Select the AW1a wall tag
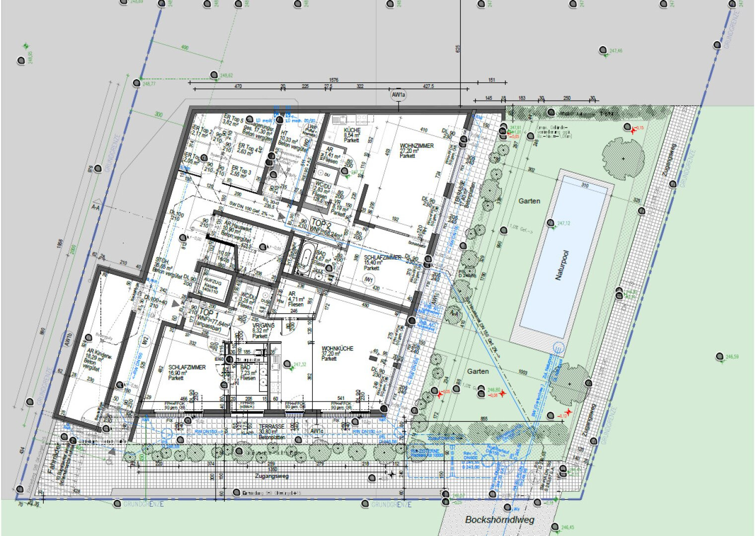Image resolution: width=756 pixels, height=536 pixels. point(399,95)
